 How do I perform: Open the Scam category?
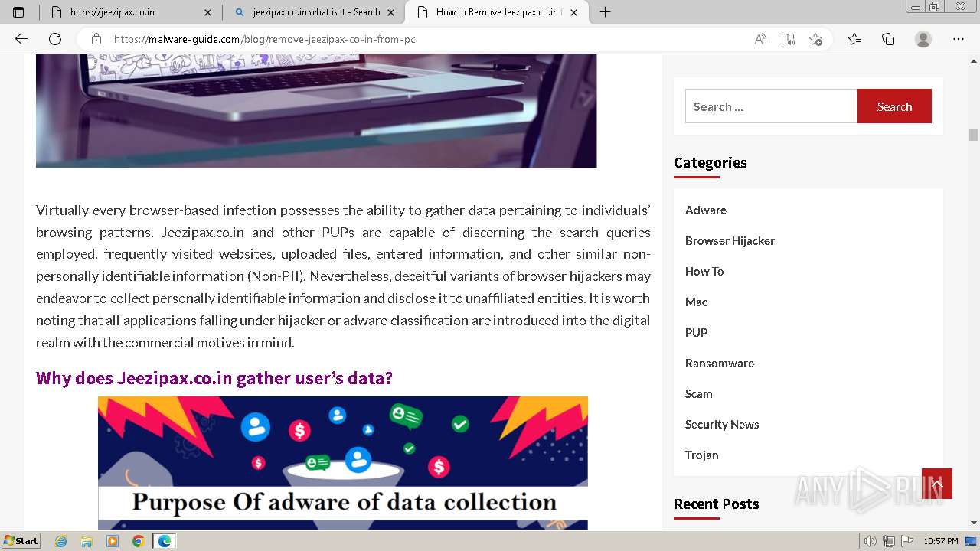coord(699,393)
